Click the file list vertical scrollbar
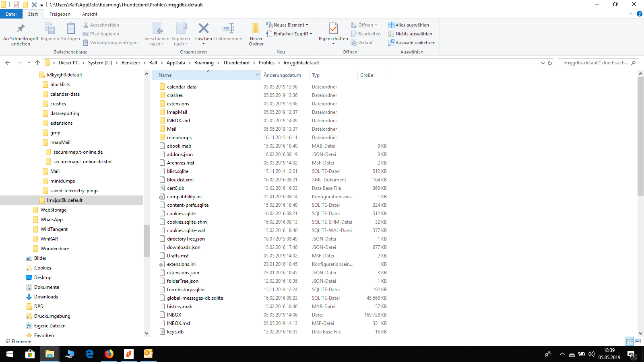 coord(640,136)
